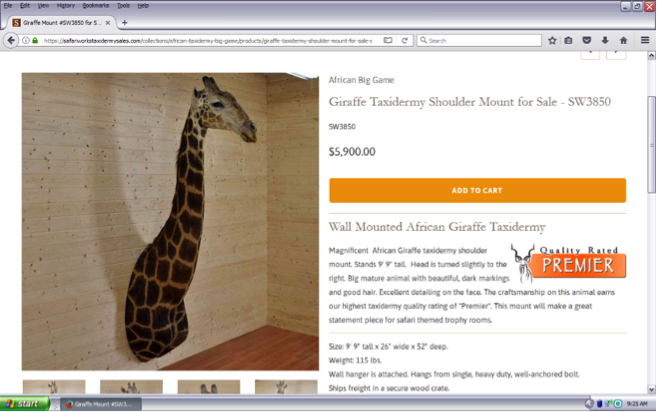This screenshot has width=657, height=412.
Task: Open the hamburger menu icon
Action: (x=645, y=40)
